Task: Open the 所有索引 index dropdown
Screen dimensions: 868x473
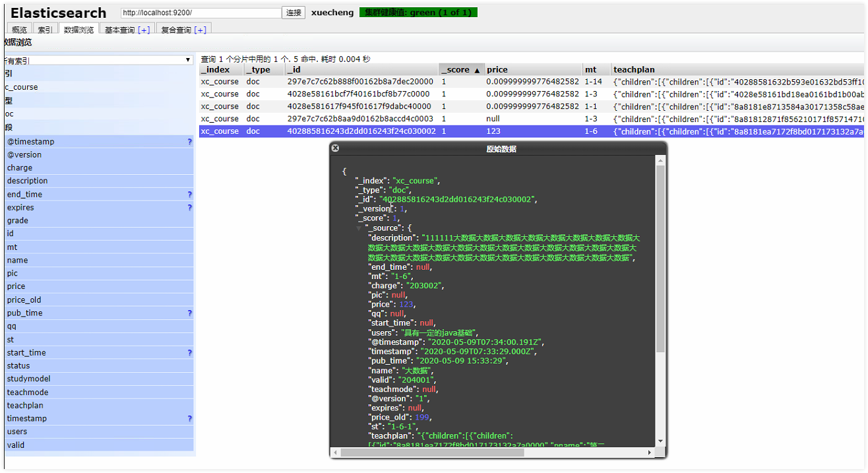Action: pos(98,60)
